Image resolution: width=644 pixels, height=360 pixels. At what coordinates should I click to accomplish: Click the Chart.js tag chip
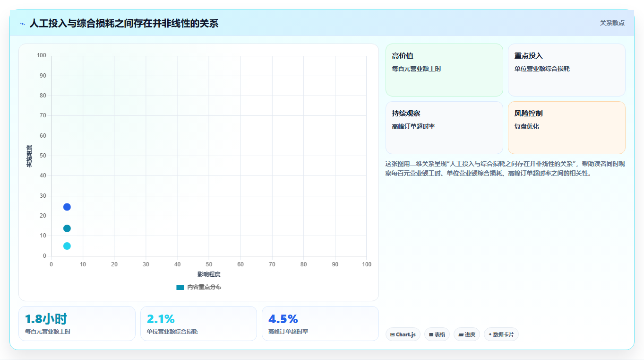pyautogui.click(x=403, y=334)
